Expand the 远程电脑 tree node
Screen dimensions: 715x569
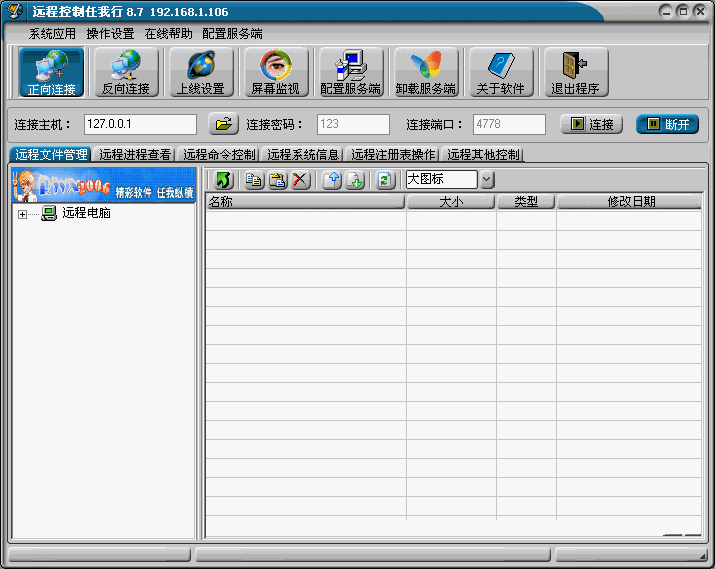click(x=22, y=214)
